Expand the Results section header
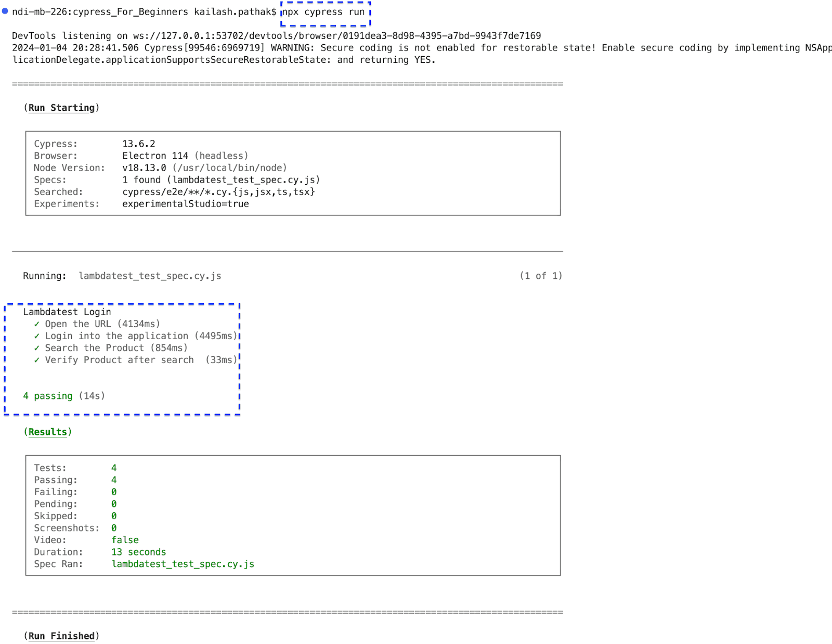 [x=47, y=431]
